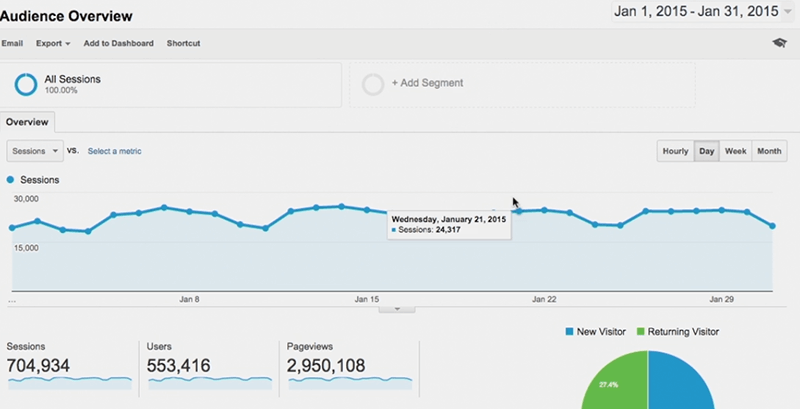Image resolution: width=800 pixels, height=409 pixels.
Task: Click the New Visitor blue legend swatch
Action: coord(569,331)
